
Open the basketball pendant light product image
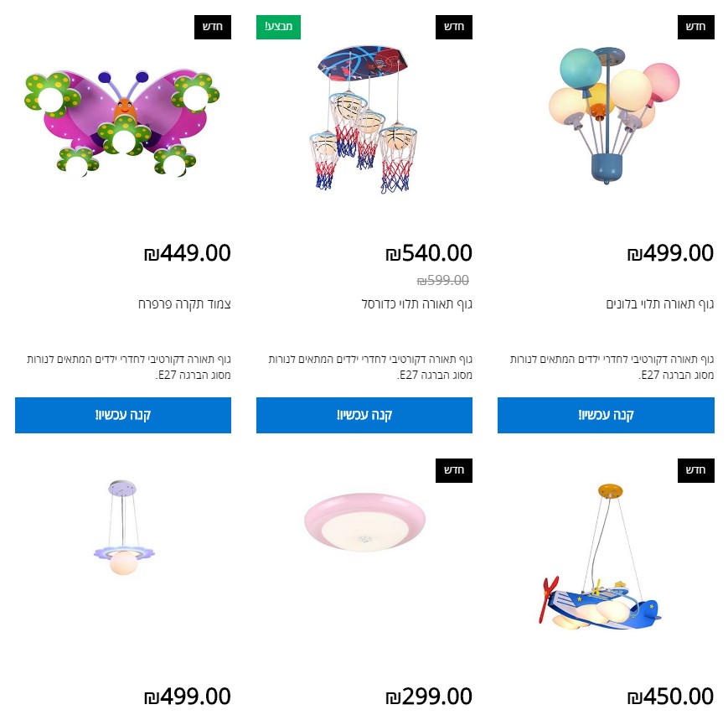coord(364,119)
